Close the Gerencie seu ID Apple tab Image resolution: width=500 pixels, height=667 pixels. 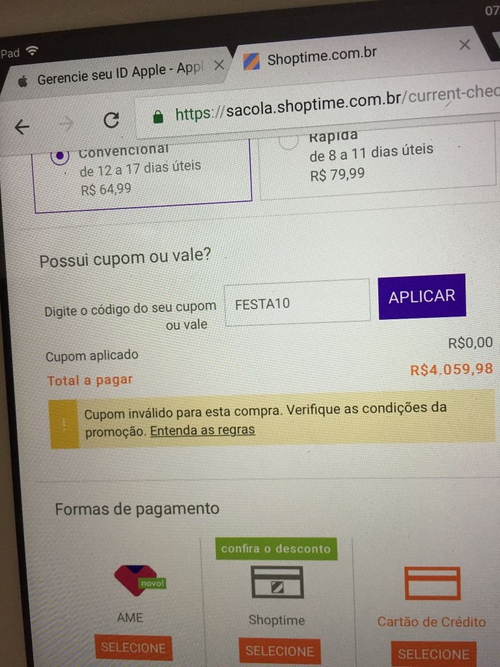[x=219, y=65]
